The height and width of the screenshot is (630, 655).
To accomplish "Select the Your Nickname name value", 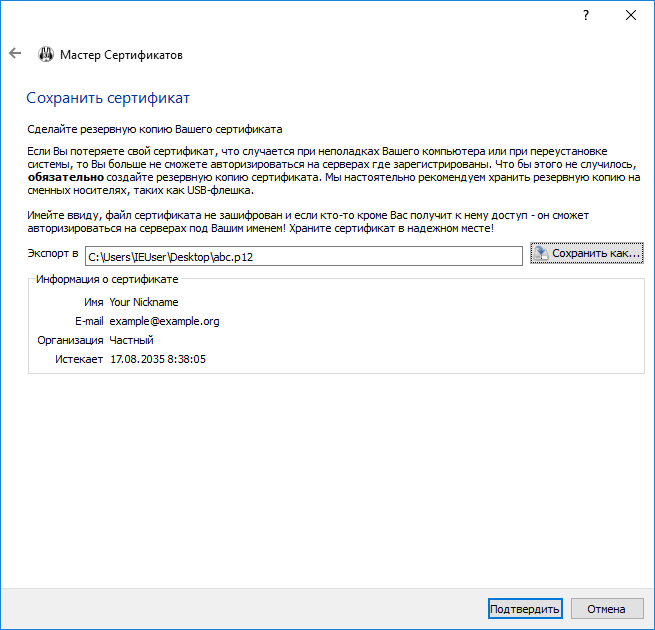I will pos(144,302).
